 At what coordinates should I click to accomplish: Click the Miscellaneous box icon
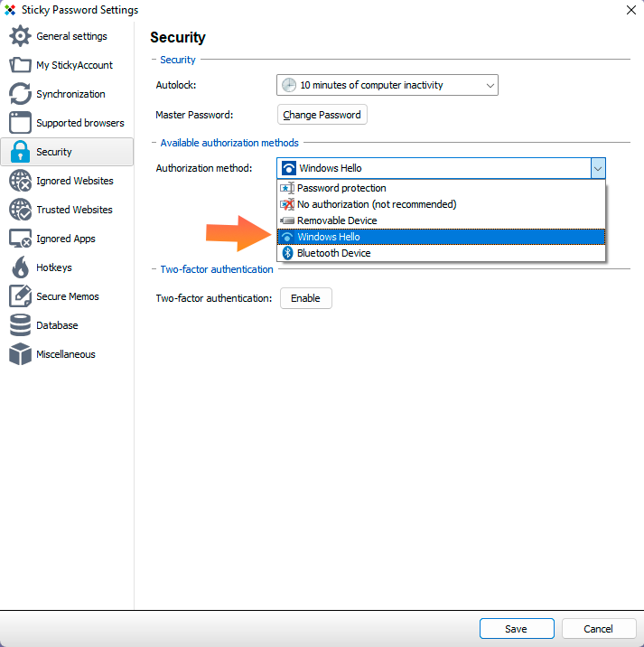[x=20, y=354]
